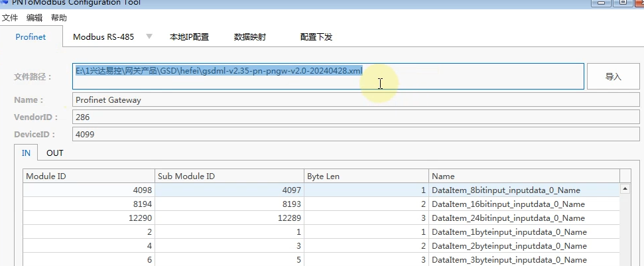Select the IN tab
The width and height of the screenshot is (644, 266).
coord(26,153)
